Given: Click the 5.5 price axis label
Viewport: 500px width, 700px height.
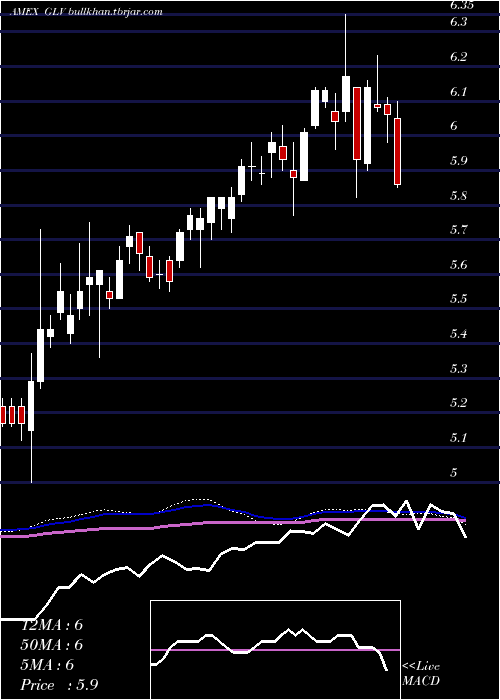Looking at the screenshot, I should 458,299.
